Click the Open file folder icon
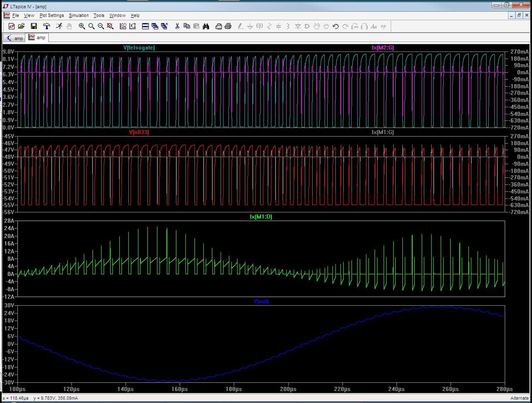The width and height of the screenshot is (532, 403). 21,26
